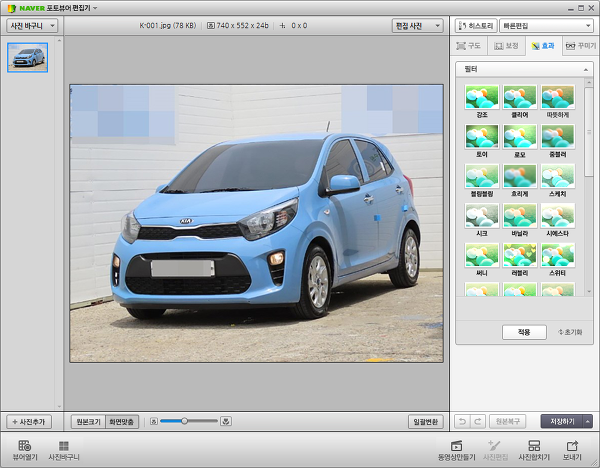This screenshot has width=600, height=468.
Task: Click the 일괄변환 batch convert button
Action: pyautogui.click(x=426, y=422)
